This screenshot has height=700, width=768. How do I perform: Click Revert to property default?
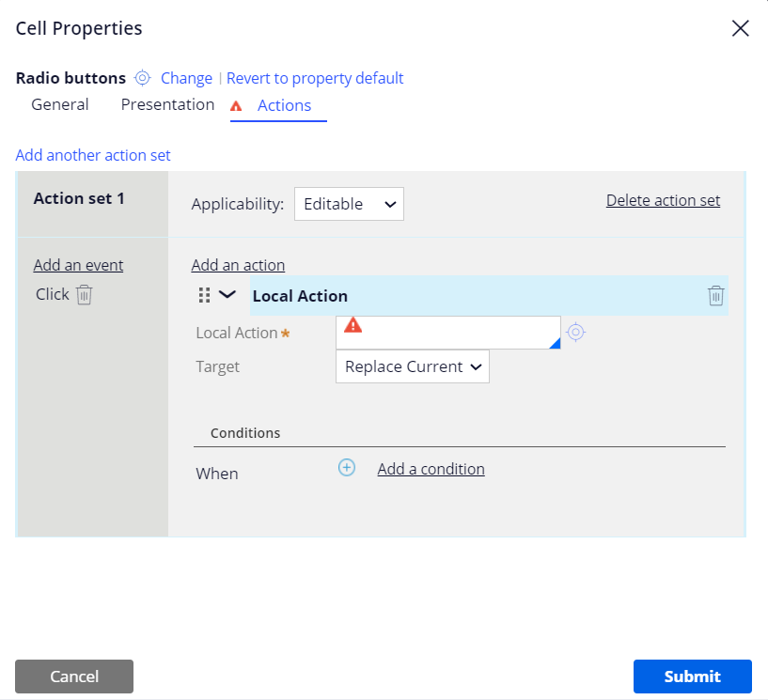(x=315, y=78)
